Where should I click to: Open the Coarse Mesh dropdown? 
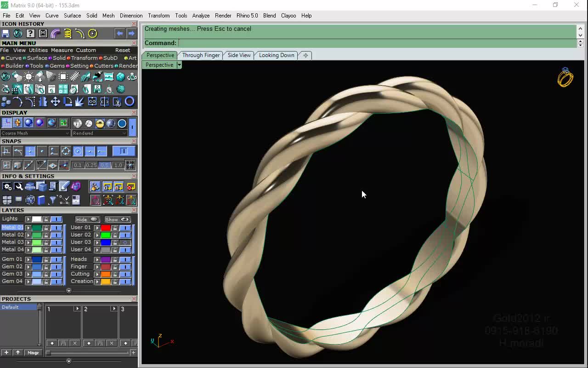point(35,133)
